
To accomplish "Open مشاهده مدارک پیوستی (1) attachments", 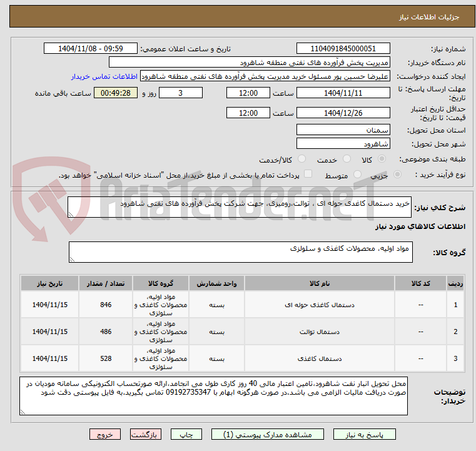I will click(x=268, y=434).
